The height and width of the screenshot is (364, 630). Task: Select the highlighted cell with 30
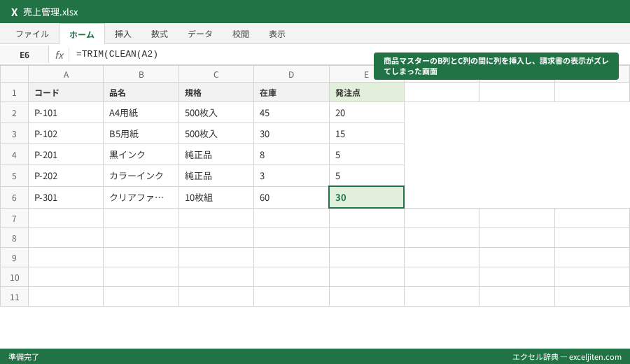(366, 197)
